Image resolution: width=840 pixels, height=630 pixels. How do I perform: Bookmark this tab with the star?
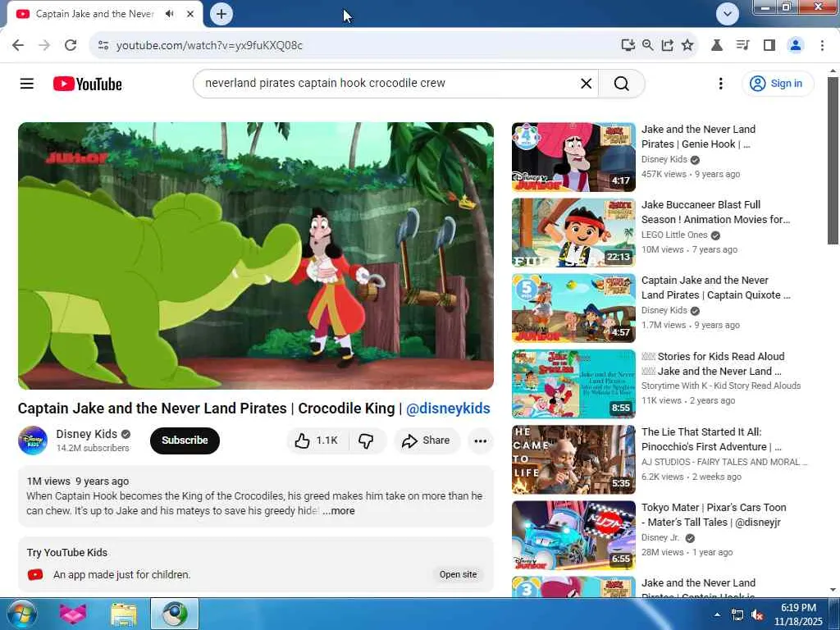tap(687, 45)
